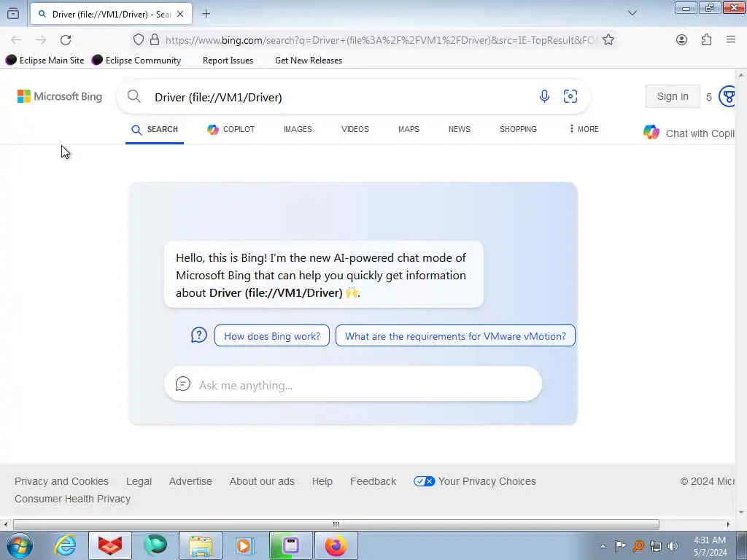
Task: Close the Driver search tab
Action: point(180,14)
